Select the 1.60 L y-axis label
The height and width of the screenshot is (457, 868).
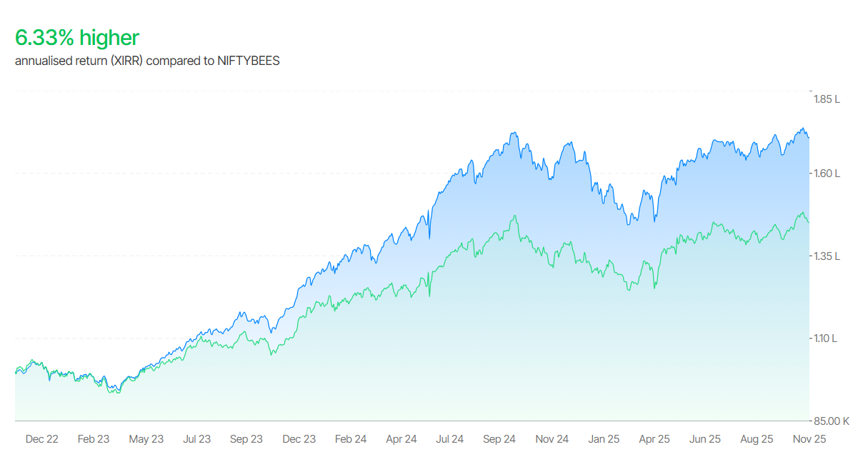pos(827,174)
